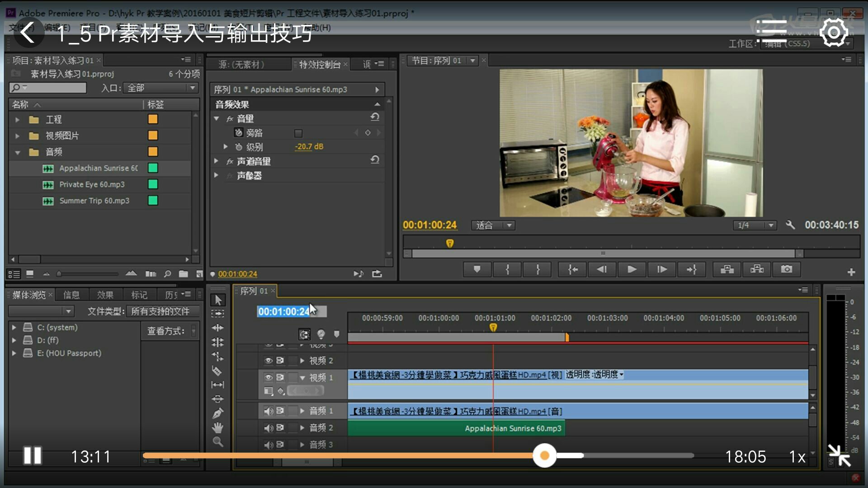Image resolution: width=868 pixels, height=488 pixels.
Task: Reset the 声道音量 effect
Action: [375, 160]
